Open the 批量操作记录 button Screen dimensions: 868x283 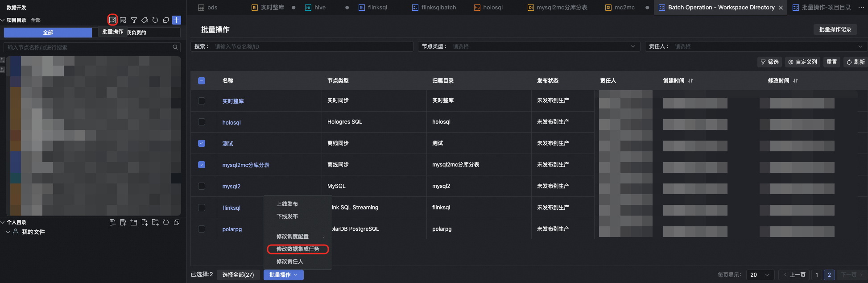tap(835, 29)
